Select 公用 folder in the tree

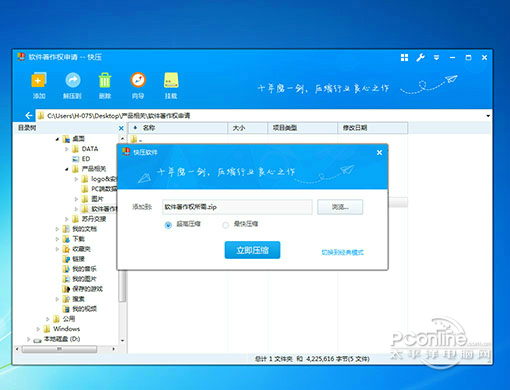69,319
